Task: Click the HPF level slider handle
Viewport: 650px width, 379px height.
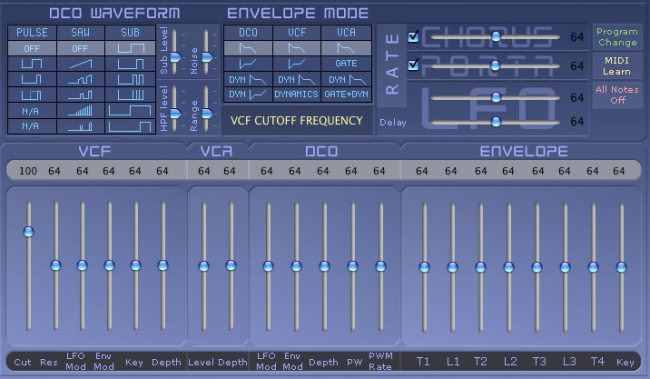Action: (x=176, y=113)
